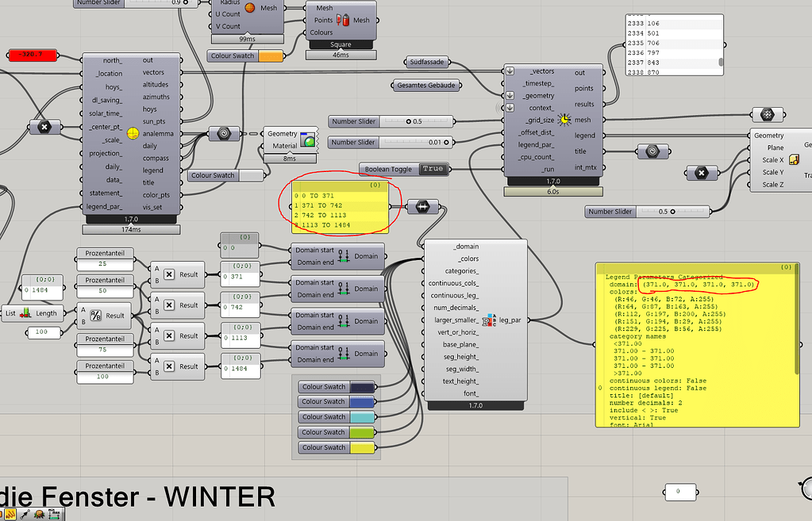Click the min-max remap icon in the bottom-left toolbar
This screenshot has width=812, height=521.
coord(54,513)
